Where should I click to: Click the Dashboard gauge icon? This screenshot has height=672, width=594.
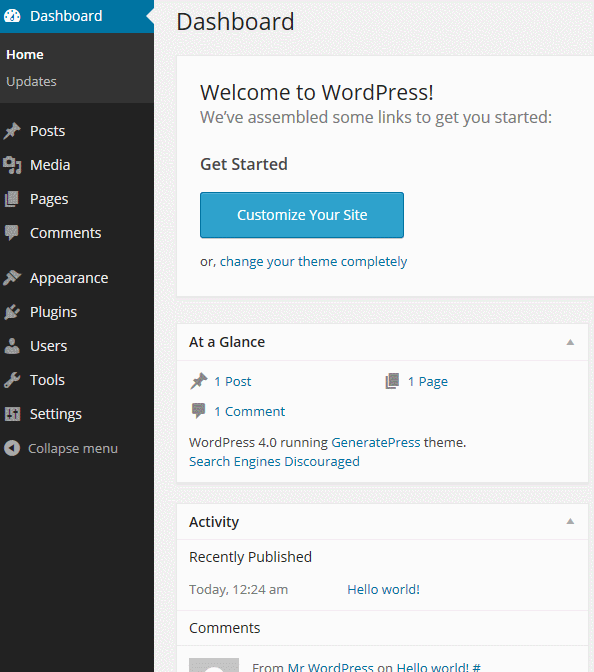(x=12, y=16)
